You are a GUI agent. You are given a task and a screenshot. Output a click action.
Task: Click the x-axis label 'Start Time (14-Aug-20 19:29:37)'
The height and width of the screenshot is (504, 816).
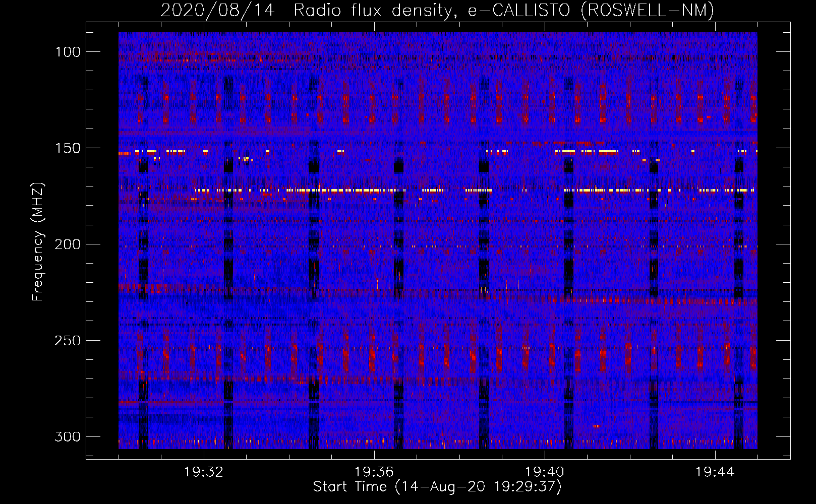click(x=437, y=487)
